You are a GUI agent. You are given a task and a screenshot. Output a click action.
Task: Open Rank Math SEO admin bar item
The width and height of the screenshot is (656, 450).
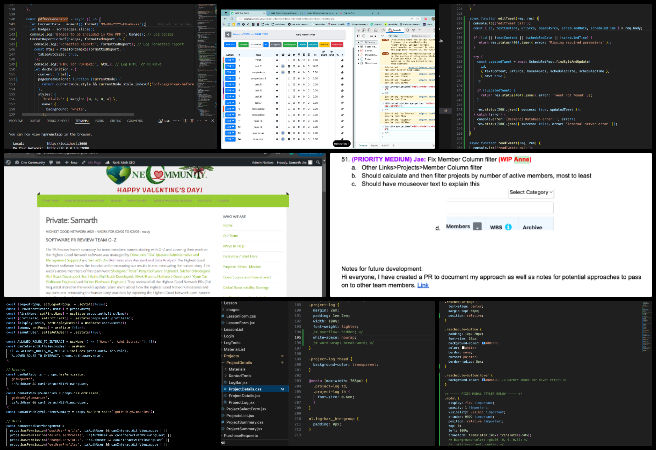coord(120,162)
